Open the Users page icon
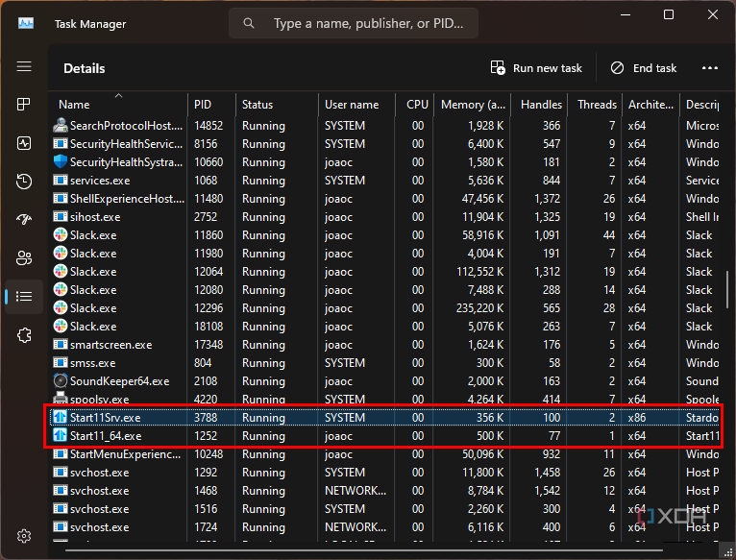 24,257
